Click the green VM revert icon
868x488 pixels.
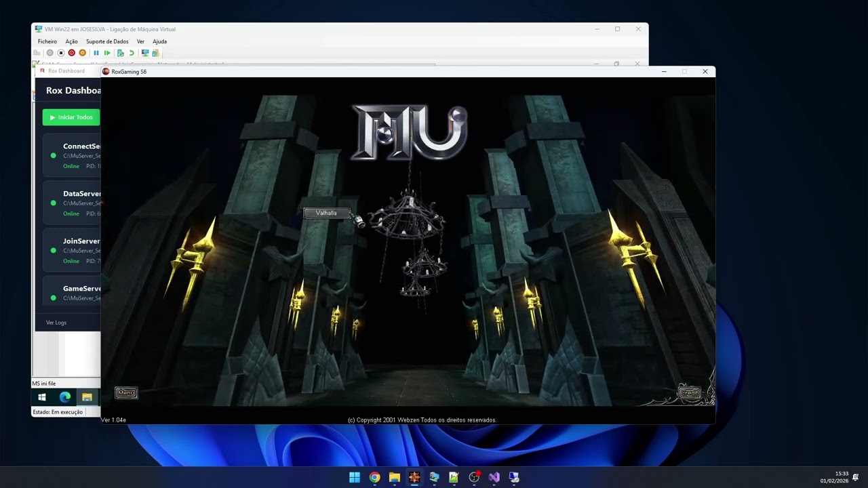pos(132,53)
